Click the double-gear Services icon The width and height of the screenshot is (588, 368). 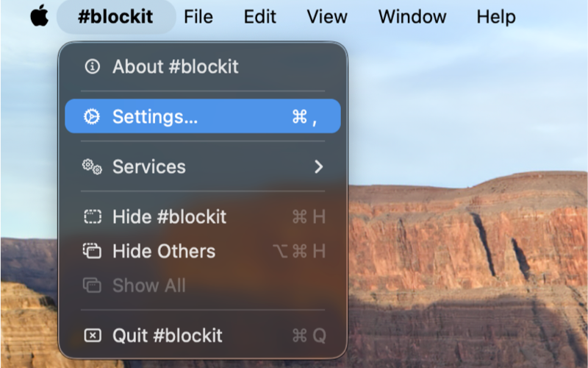(93, 167)
